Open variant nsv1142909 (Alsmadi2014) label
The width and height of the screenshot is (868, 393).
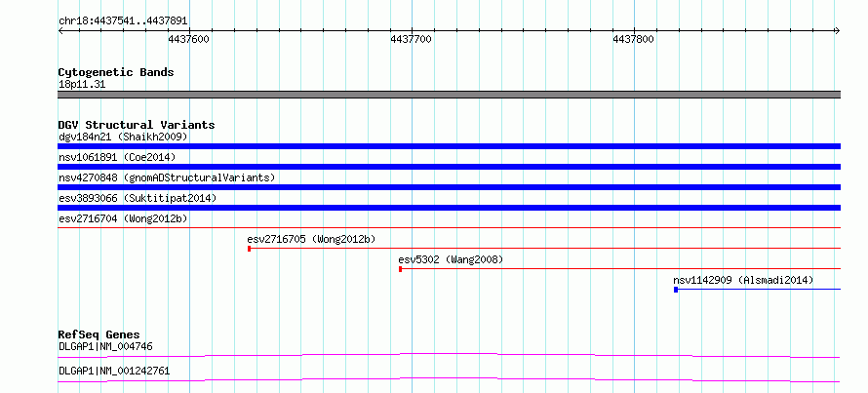pyautogui.click(x=743, y=280)
